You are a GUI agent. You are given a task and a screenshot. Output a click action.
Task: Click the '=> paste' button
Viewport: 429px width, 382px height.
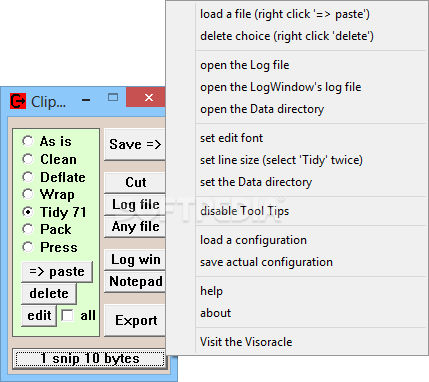[x=57, y=272]
